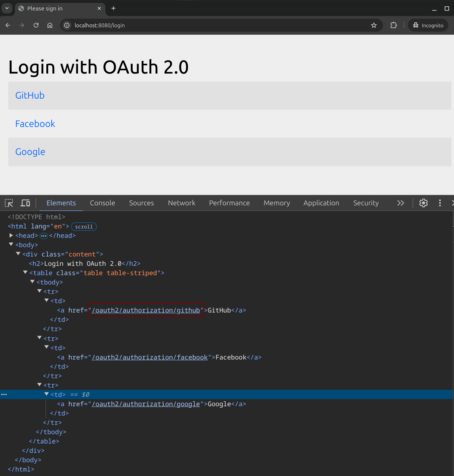454x476 pixels.
Task: Close the 'Please sign in' tab
Action: (99, 8)
